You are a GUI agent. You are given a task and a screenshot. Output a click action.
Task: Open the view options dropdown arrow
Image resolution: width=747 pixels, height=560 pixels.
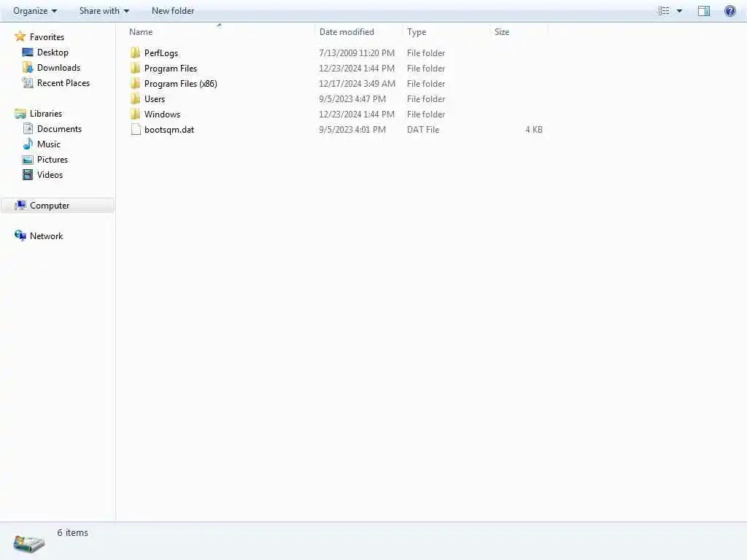pos(679,11)
